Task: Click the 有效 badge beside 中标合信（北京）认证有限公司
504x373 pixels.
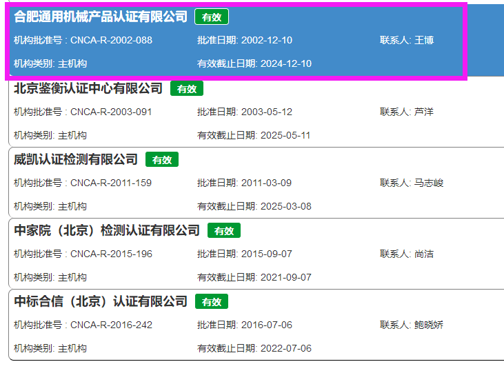Action: click(212, 302)
